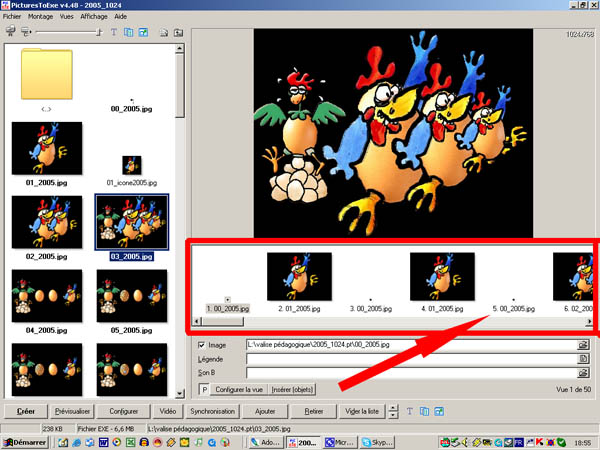Viewport: 600px width, 450px height.
Task: Select the 02_2005.jpg thumbnail in the file browser
Action: tap(47, 222)
